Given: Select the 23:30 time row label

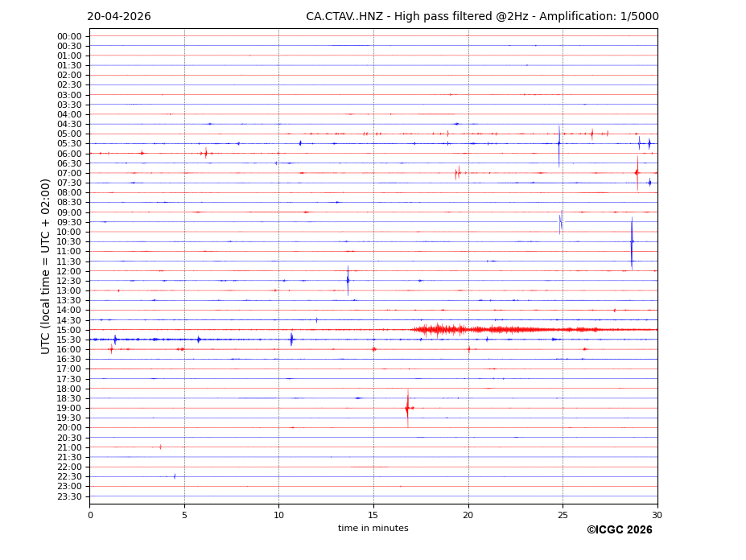Looking at the screenshot, I should tap(69, 496).
